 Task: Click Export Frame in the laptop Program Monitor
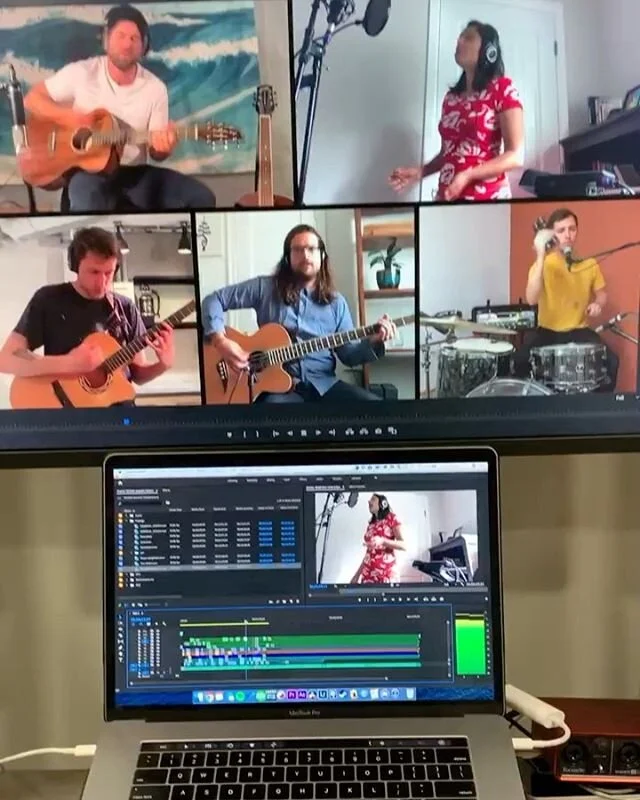[441, 599]
